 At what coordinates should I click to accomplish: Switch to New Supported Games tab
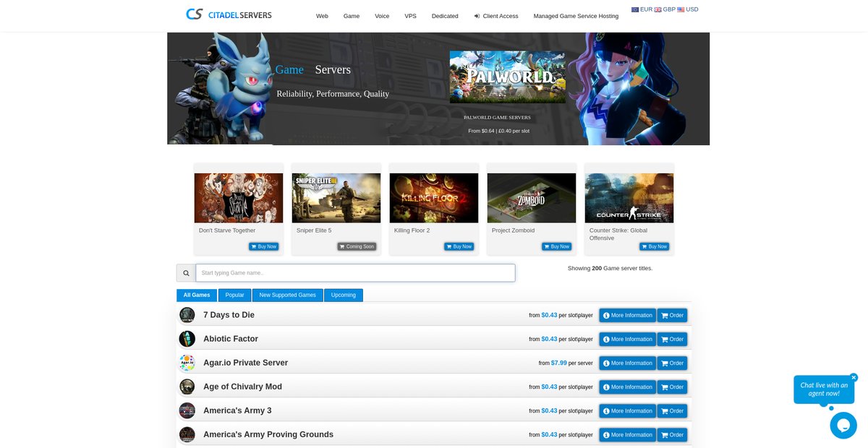click(288, 295)
